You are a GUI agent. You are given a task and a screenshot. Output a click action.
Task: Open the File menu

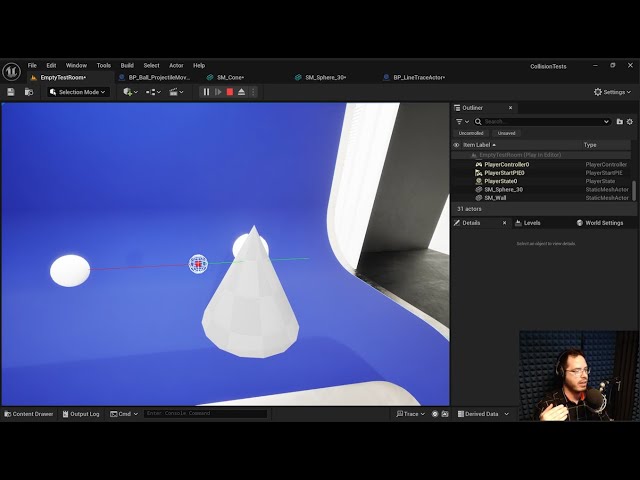coord(32,65)
